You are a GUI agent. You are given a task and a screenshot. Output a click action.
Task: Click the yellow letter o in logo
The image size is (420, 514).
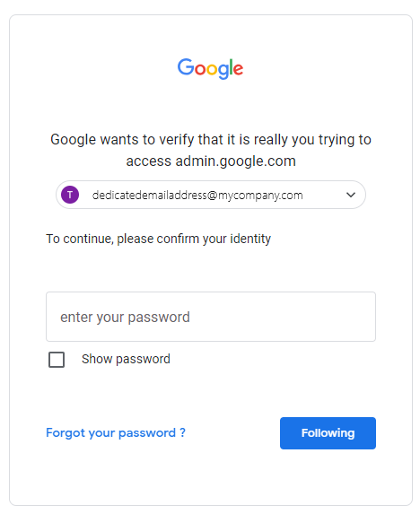click(212, 69)
